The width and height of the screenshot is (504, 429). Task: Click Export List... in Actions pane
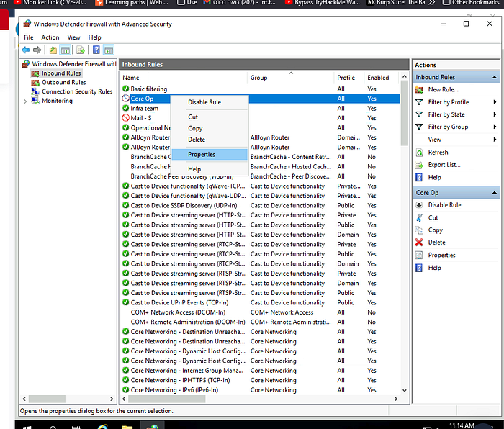click(x=444, y=165)
